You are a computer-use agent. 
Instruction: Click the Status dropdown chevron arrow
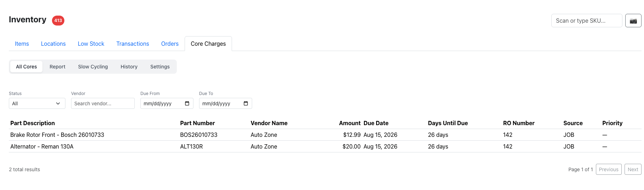click(58, 104)
